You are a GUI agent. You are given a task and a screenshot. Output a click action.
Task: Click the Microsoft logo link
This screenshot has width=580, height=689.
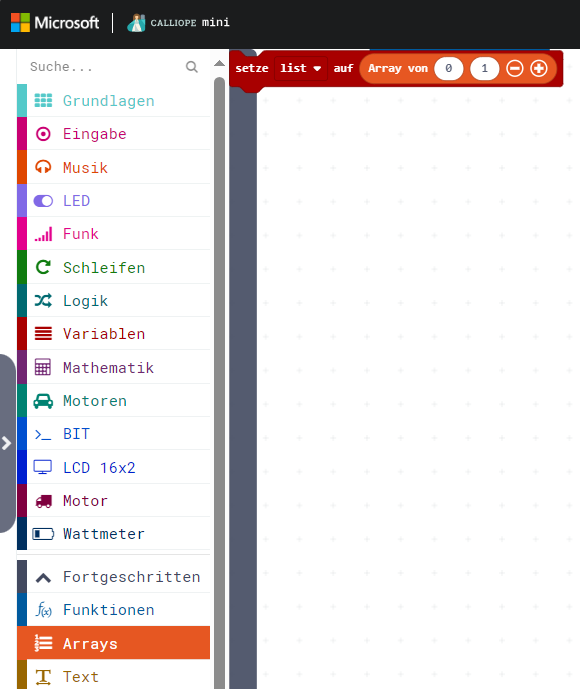55,23
